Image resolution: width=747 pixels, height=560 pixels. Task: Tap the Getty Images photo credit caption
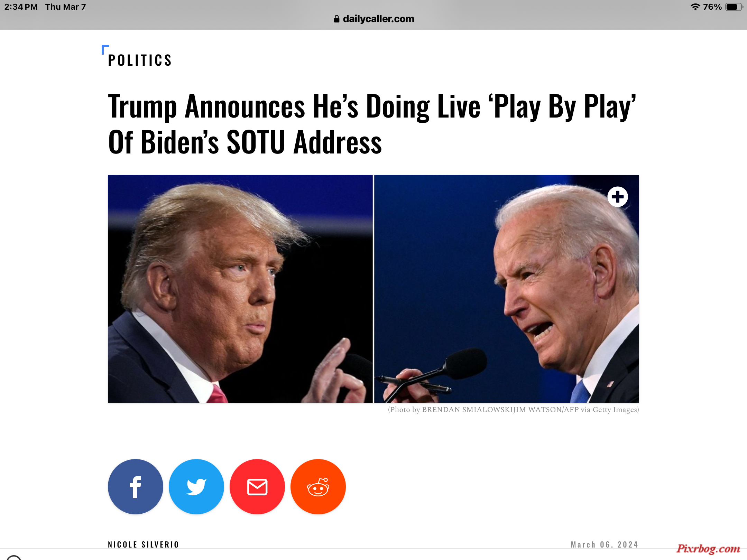coord(513,410)
